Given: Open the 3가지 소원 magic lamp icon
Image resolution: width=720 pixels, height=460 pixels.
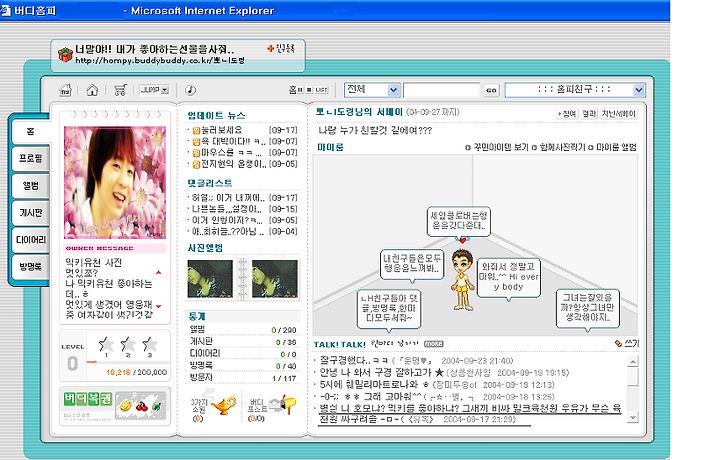Looking at the screenshot, I should pos(223,404).
